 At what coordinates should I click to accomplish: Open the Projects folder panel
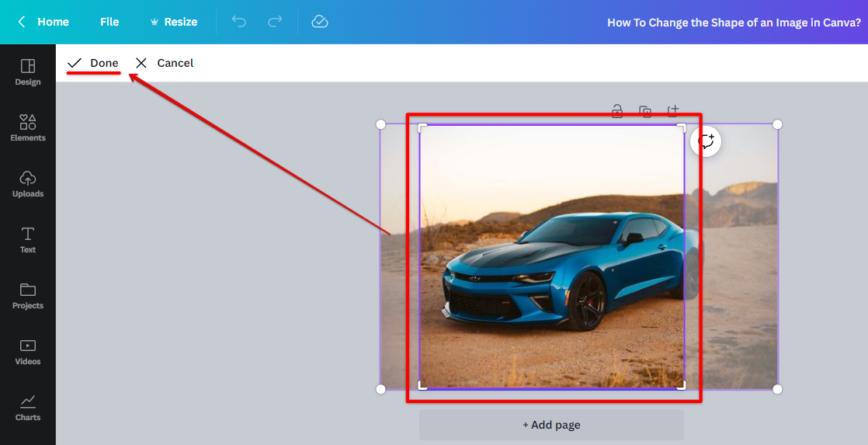[x=28, y=296]
